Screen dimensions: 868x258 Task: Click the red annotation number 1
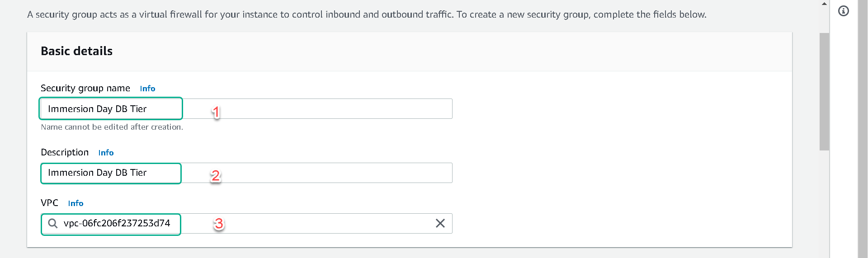(x=216, y=112)
